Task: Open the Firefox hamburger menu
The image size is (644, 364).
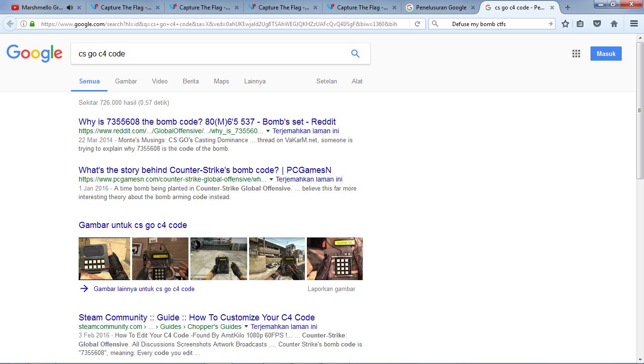Action: (634, 24)
